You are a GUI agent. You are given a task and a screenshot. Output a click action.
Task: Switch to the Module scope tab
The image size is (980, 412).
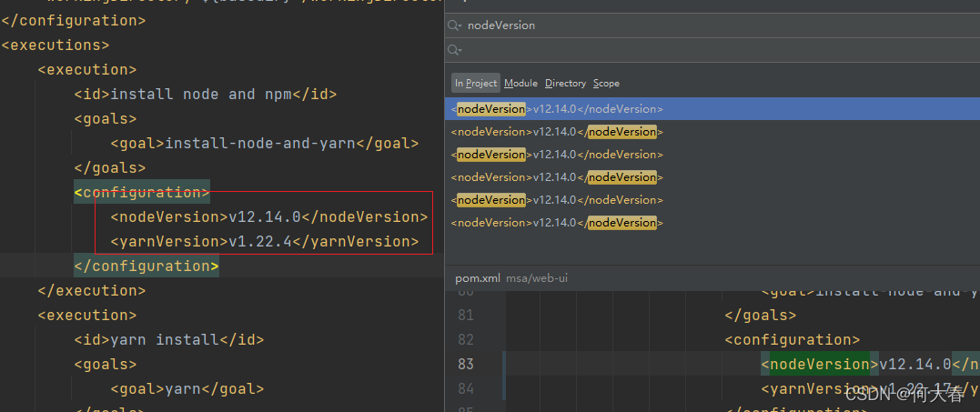point(520,83)
